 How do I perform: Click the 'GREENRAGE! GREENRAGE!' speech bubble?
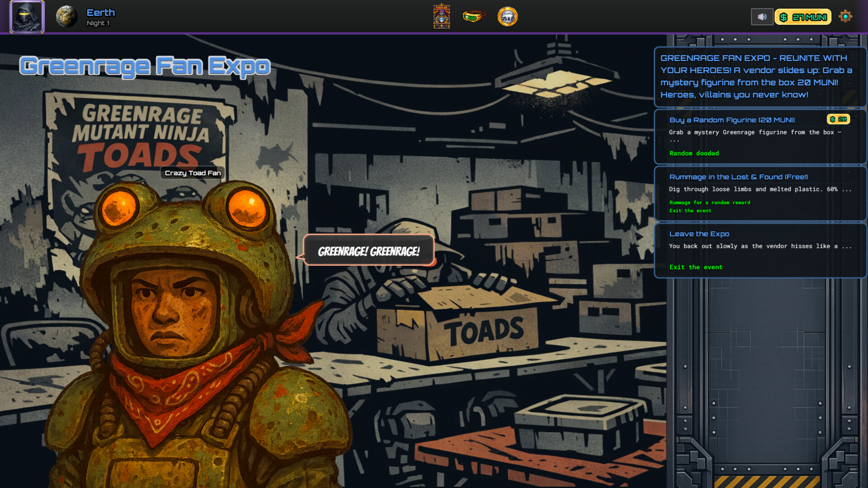pyautogui.click(x=369, y=251)
